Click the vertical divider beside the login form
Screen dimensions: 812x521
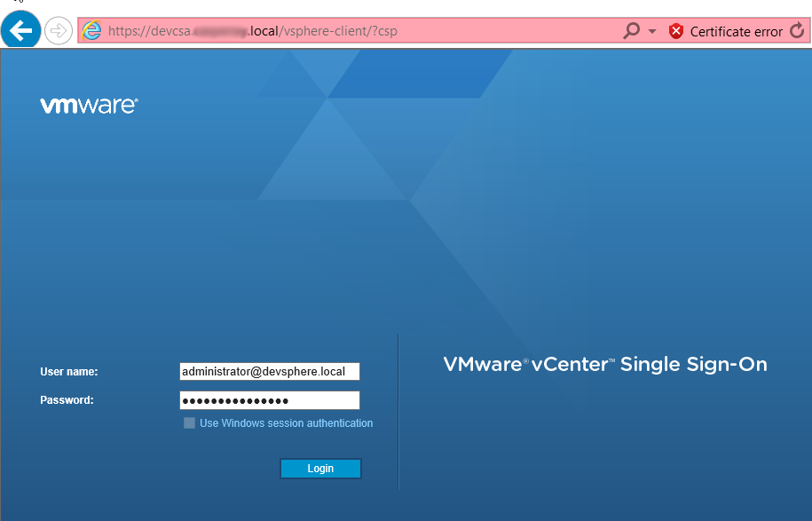(x=398, y=411)
